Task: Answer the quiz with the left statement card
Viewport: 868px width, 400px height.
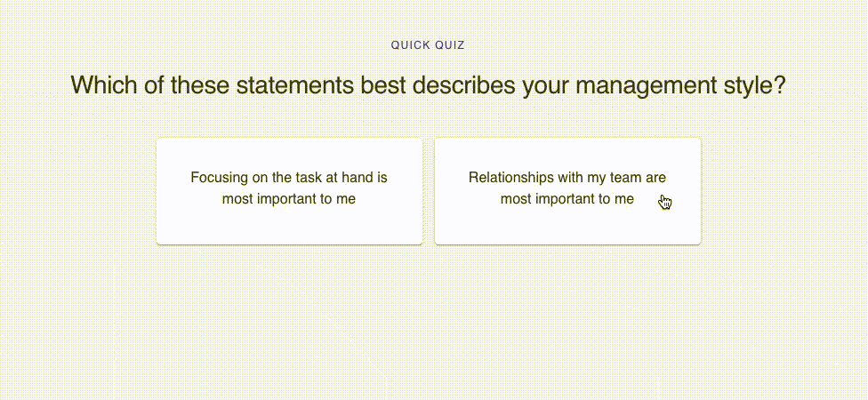Action: point(290,191)
